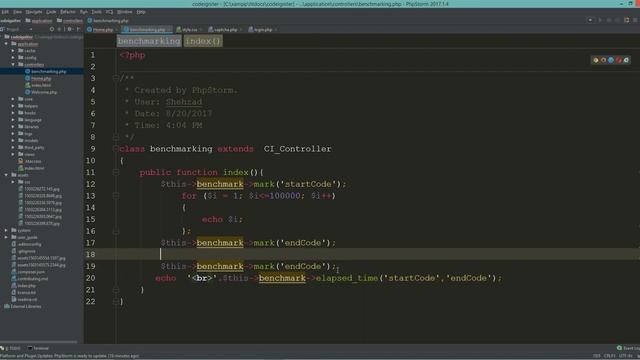The height and width of the screenshot is (360, 640).
Task: Open the run configuration dropdown
Action: click(590, 20)
